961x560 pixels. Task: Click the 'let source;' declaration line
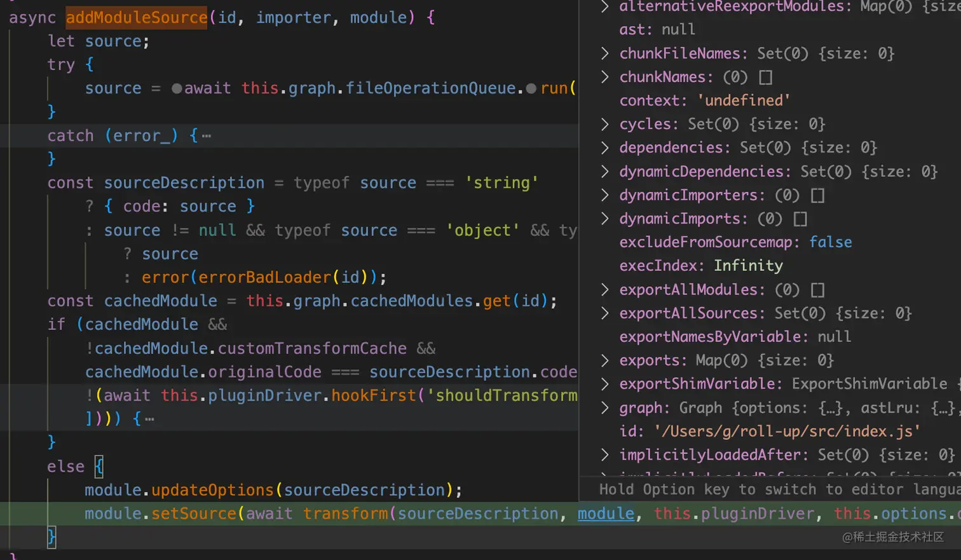tap(99, 41)
